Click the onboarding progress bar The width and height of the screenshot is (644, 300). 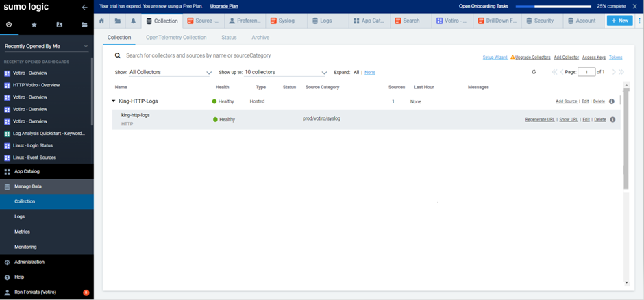click(x=554, y=7)
